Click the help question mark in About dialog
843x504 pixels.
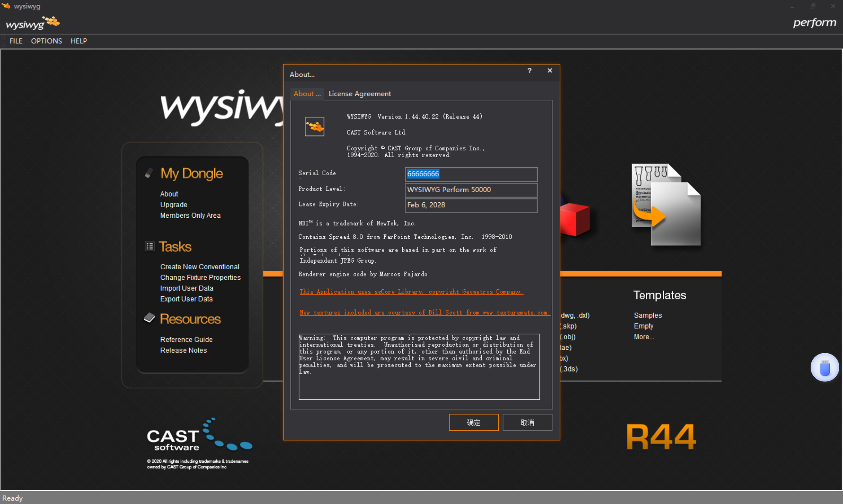click(529, 71)
